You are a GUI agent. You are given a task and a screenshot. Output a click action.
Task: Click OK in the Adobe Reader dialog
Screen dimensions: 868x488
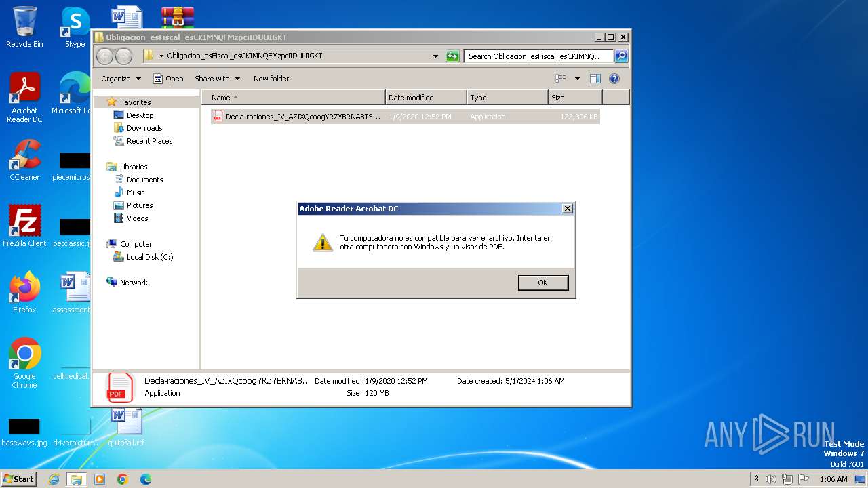point(542,283)
